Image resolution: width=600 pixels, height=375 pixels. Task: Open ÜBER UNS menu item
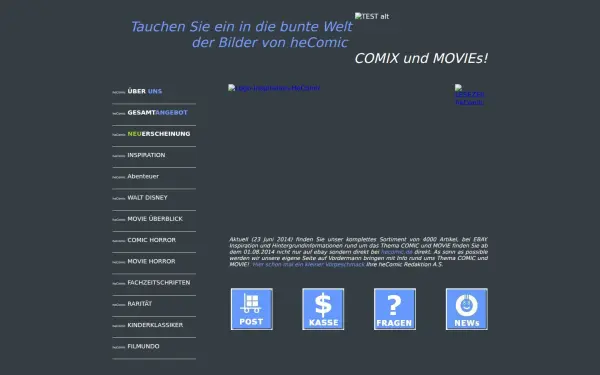(x=145, y=91)
